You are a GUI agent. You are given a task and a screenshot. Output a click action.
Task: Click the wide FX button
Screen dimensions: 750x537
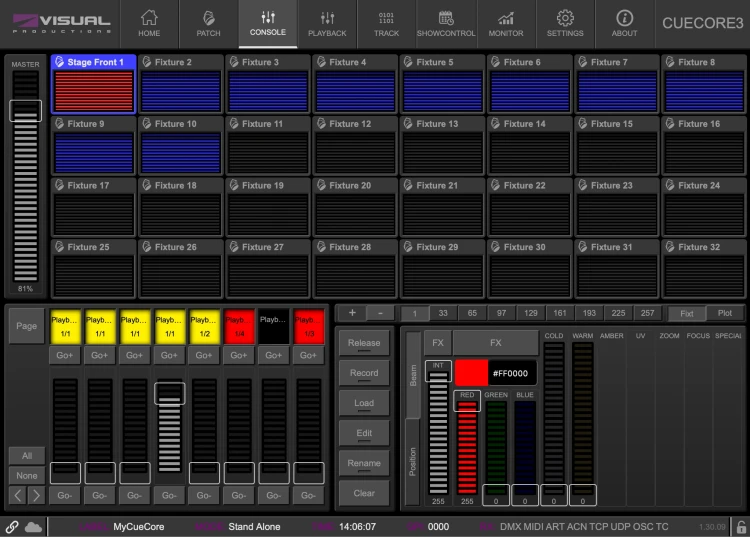pyautogui.click(x=496, y=343)
